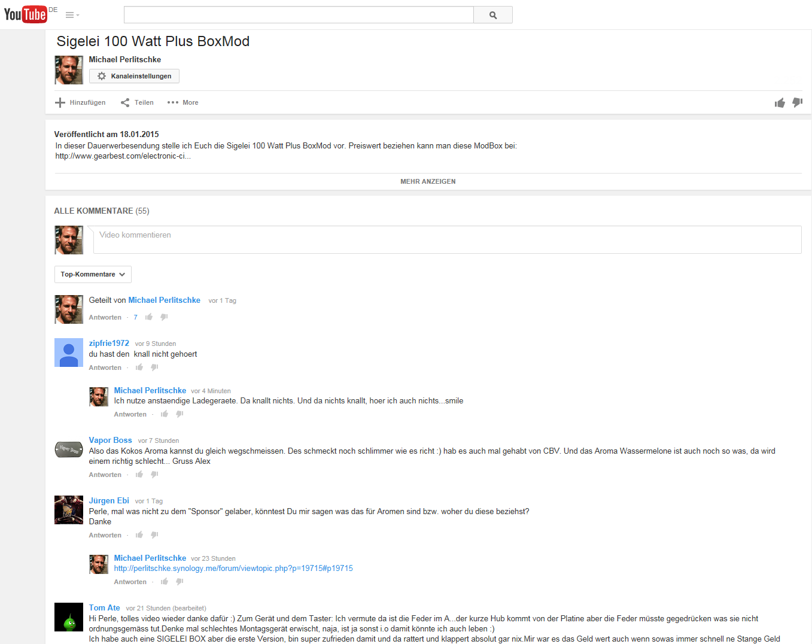Reply to Jürgen Ebi's comment
The height and width of the screenshot is (644, 812).
point(105,535)
